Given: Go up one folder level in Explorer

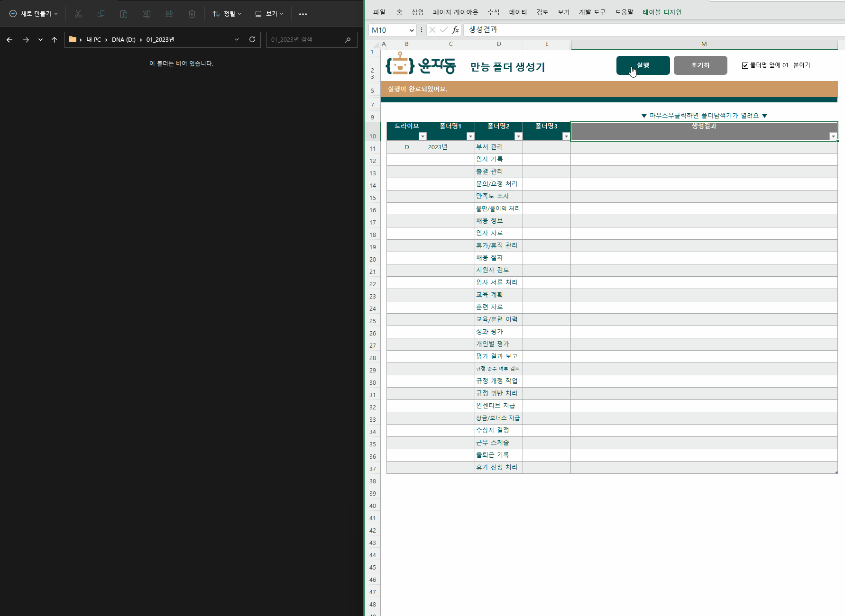Looking at the screenshot, I should tap(54, 40).
